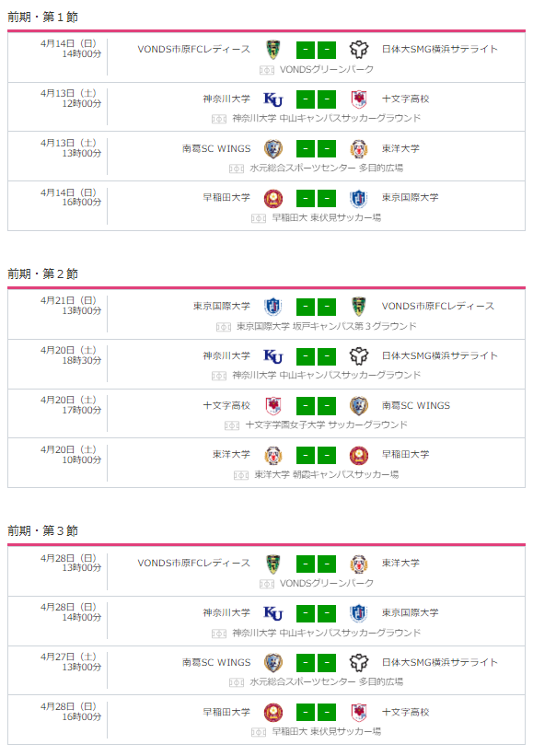Click 東洋大学 emblem in 第3節 VONDS match
Viewport: 533px width, 756px height.
(358, 564)
